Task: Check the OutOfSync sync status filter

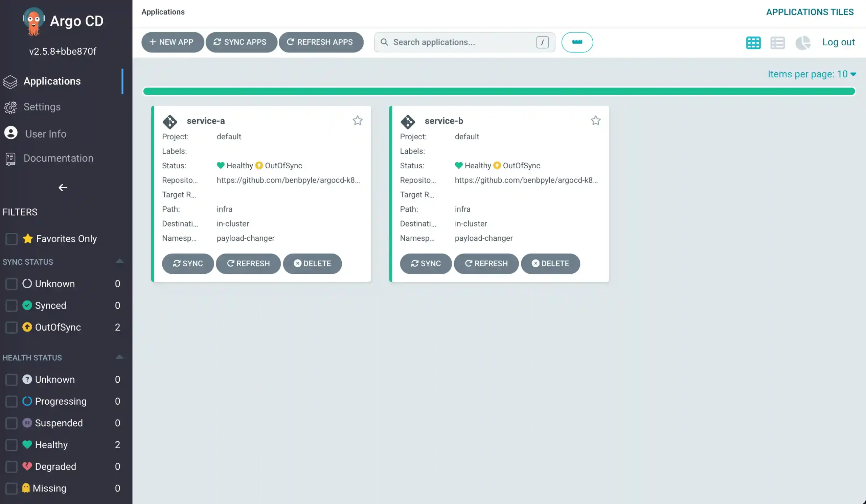Action: click(12, 327)
